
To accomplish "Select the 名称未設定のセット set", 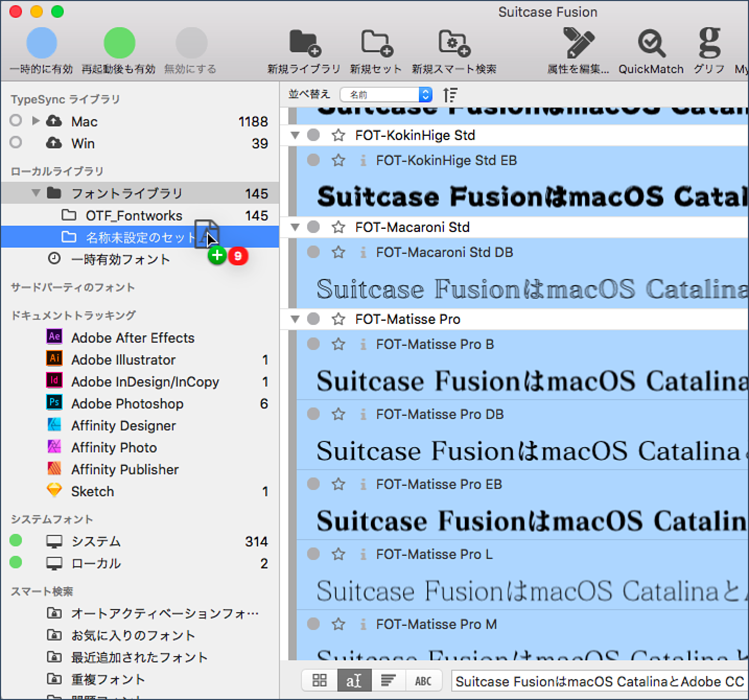I will pos(139,237).
